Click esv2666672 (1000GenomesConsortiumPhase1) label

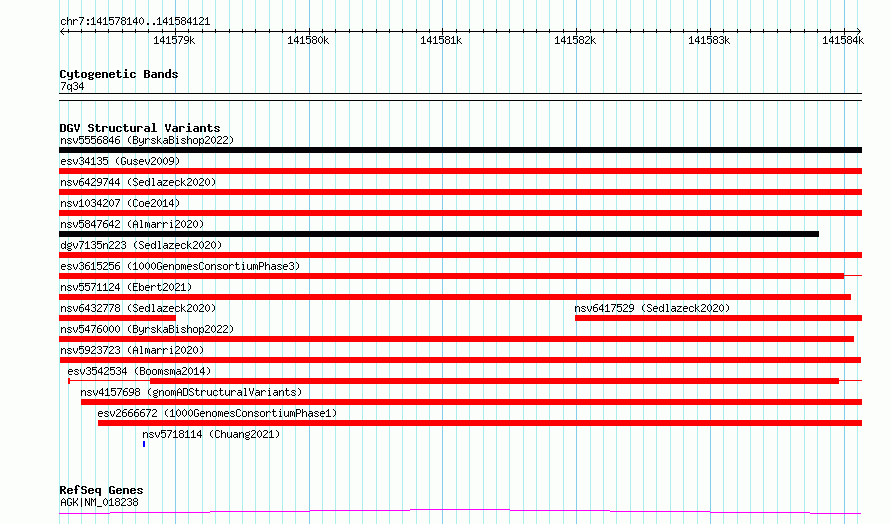tap(217, 413)
